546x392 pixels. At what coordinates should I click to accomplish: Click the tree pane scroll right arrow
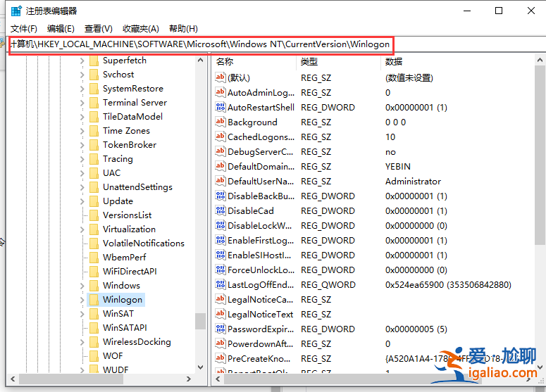pos(188,379)
